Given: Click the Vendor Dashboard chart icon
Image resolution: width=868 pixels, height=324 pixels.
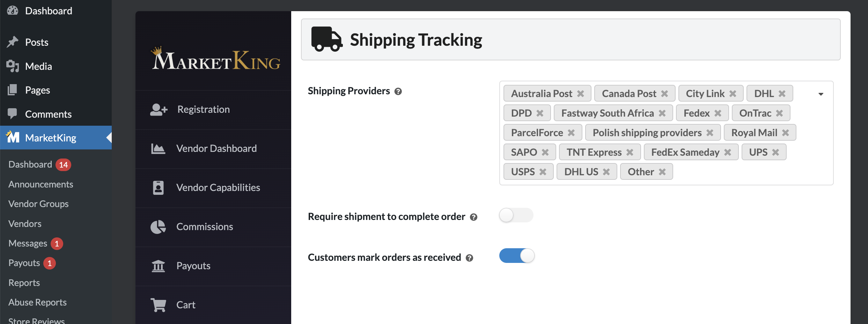Looking at the screenshot, I should point(158,149).
